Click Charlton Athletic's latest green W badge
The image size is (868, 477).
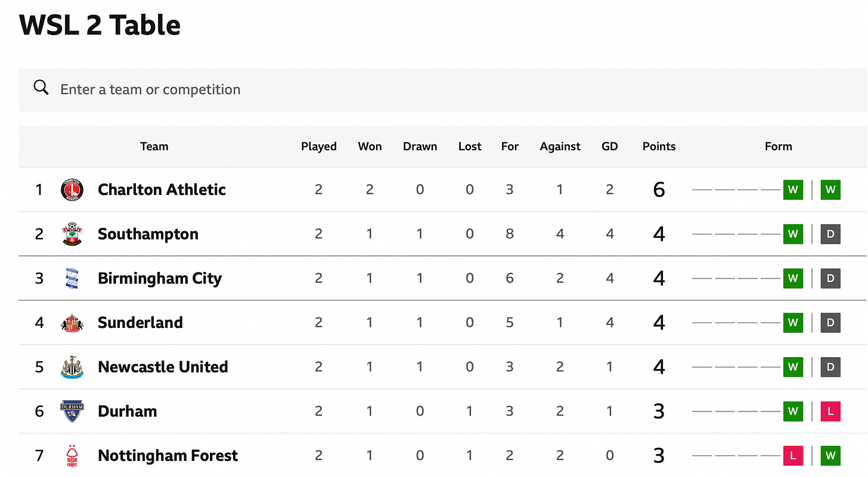click(830, 190)
